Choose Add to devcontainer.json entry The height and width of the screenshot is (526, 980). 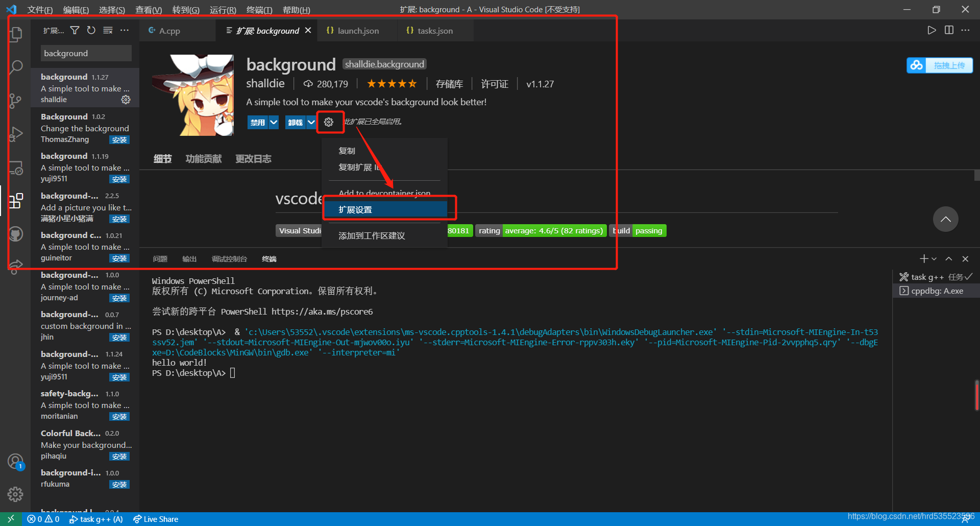pos(385,193)
